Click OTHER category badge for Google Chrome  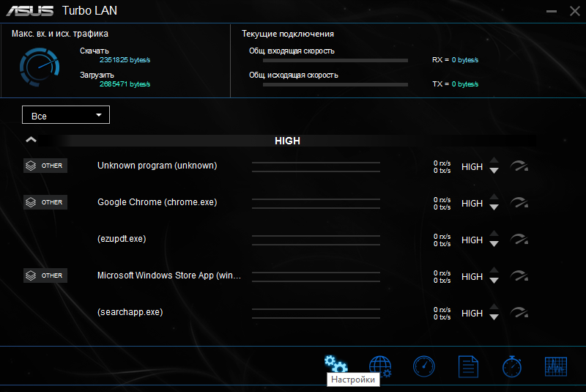click(x=45, y=202)
